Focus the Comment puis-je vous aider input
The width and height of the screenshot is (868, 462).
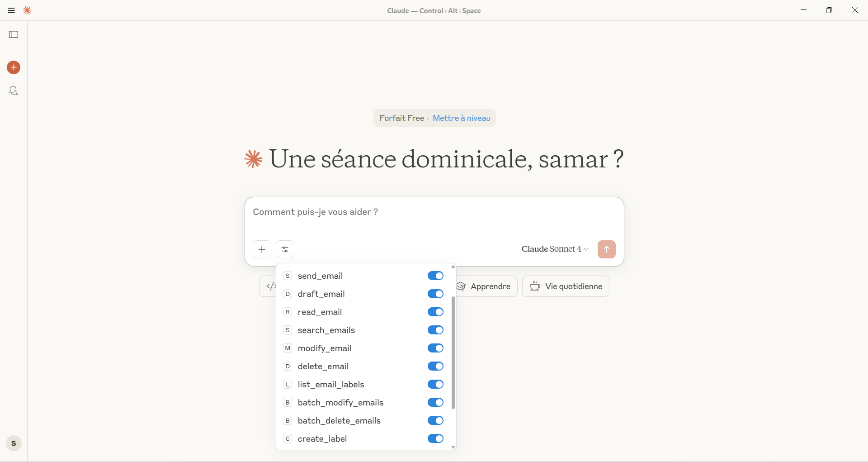point(434,218)
